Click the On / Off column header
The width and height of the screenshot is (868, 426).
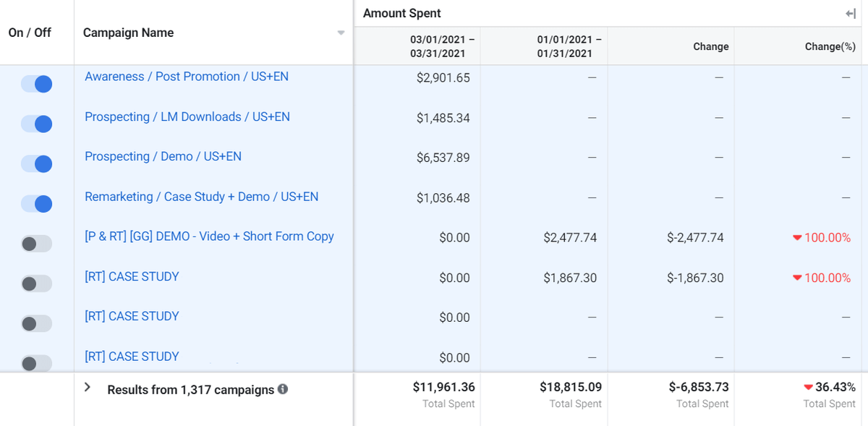click(x=30, y=33)
